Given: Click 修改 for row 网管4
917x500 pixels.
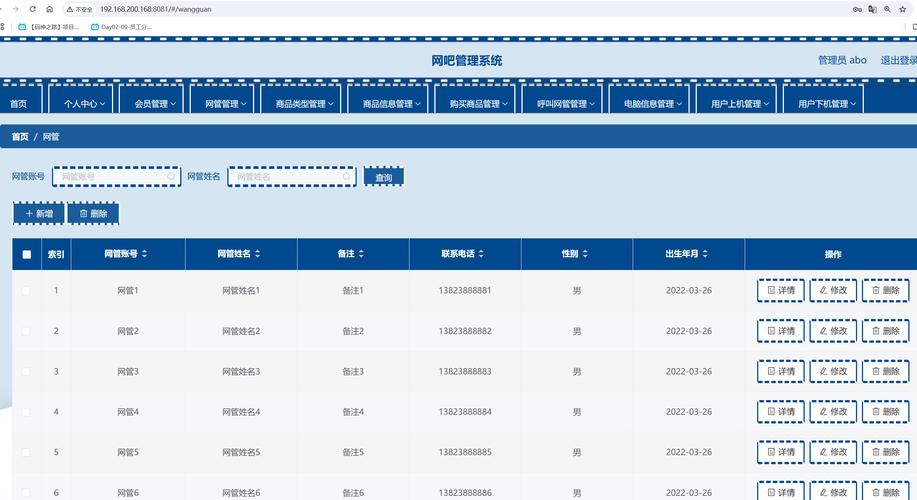Looking at the screenshot, I should tap(833, 412).
